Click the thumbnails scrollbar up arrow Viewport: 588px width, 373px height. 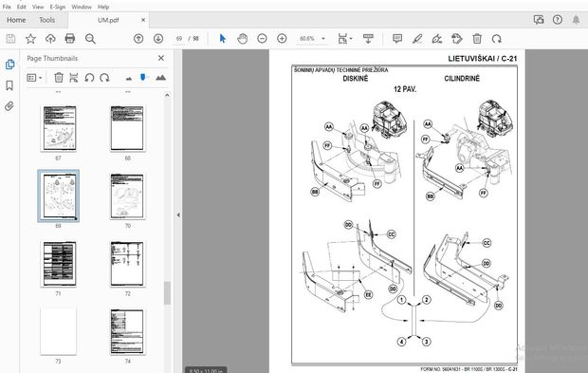pos(167,95)
